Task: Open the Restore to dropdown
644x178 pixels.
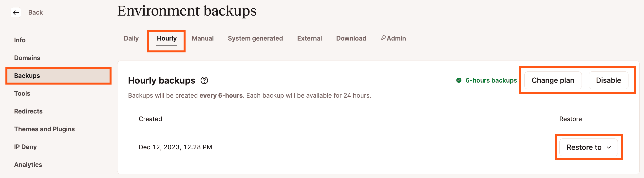Action: [588, 147]
